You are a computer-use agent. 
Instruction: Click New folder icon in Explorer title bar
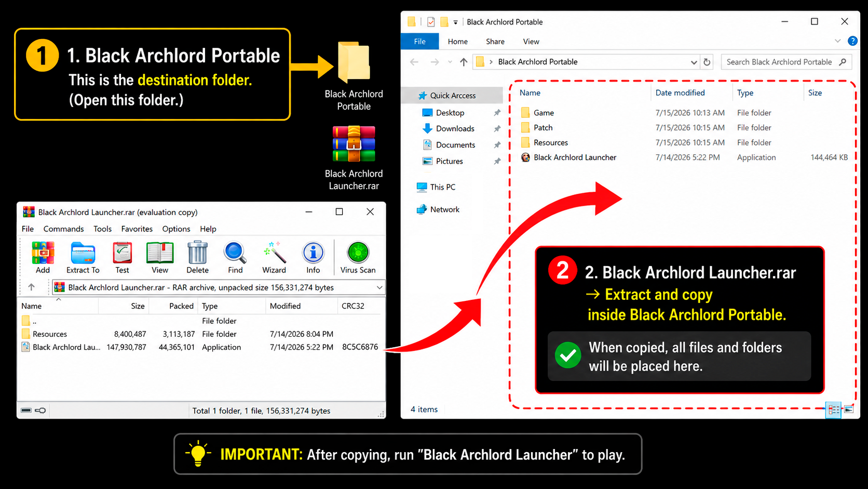click(444, 22)
